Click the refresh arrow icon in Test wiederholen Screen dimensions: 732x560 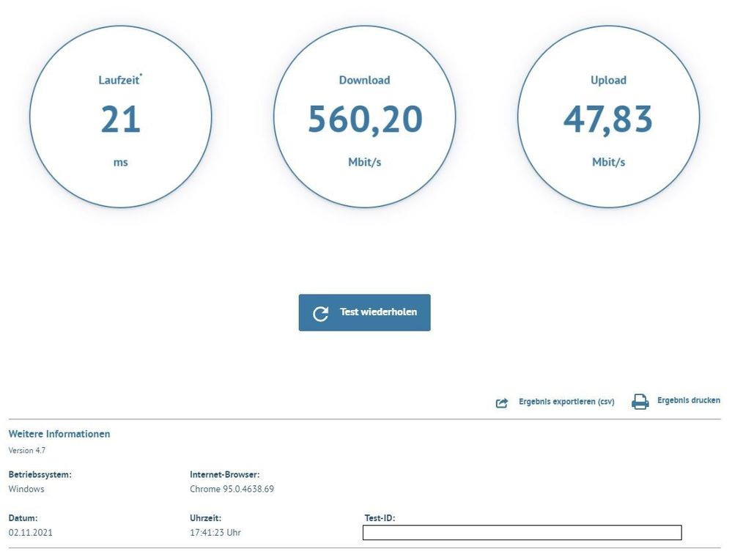point(321,314)
